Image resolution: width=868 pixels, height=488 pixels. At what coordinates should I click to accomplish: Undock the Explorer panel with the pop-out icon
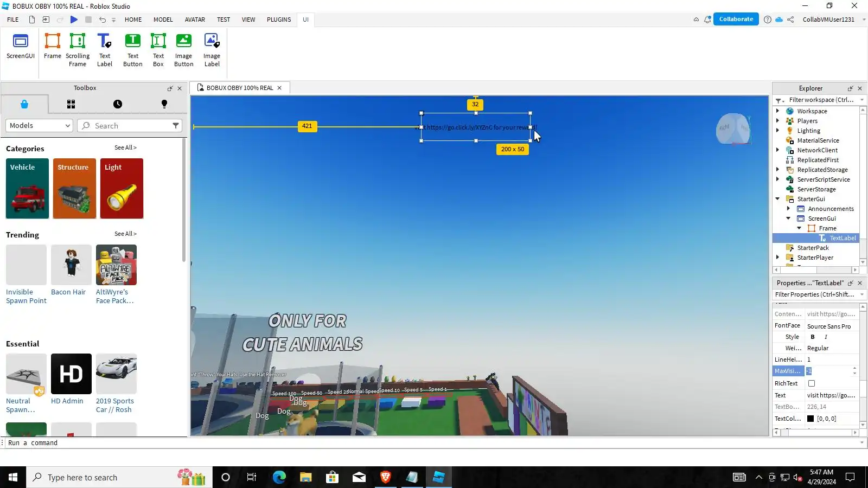tap(850, 88)
